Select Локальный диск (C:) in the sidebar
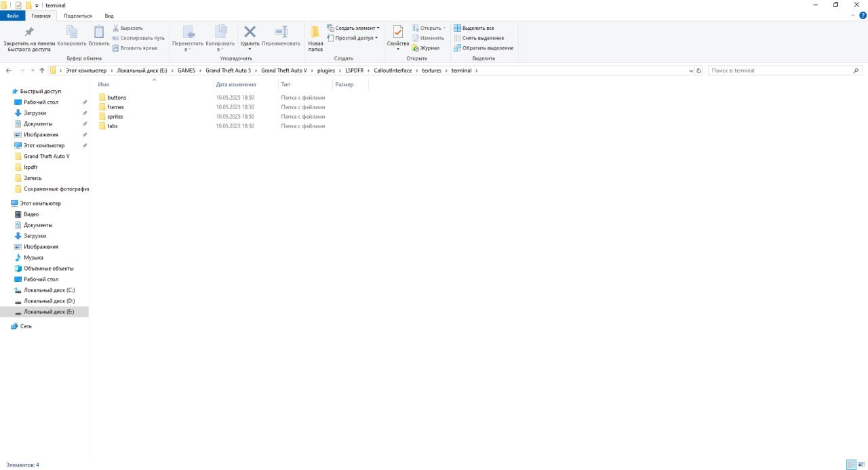 tap(49, 290)
